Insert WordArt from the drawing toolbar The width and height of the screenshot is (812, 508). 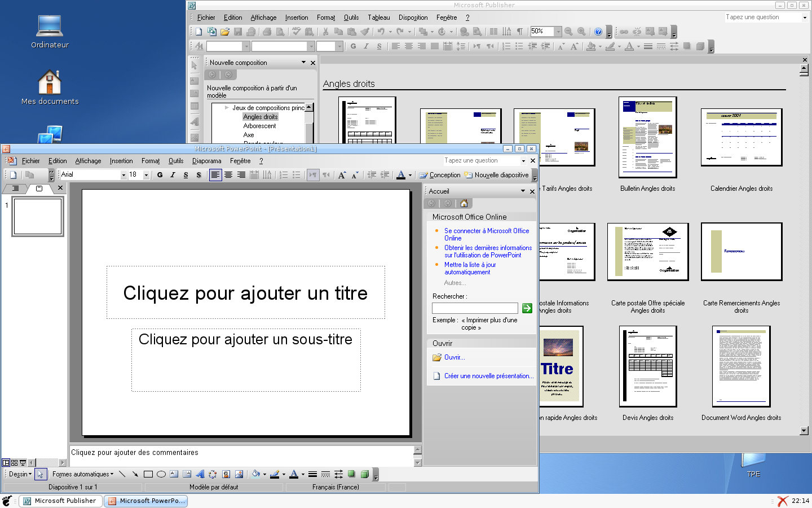(200, 474)
